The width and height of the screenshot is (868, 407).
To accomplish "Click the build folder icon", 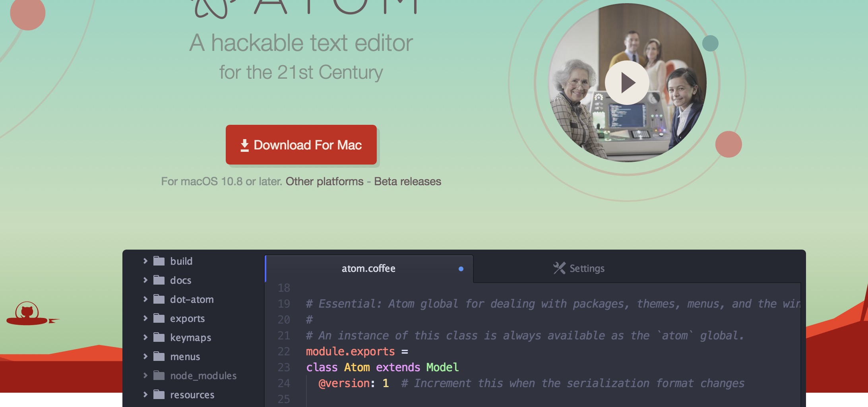I will 159,261.
